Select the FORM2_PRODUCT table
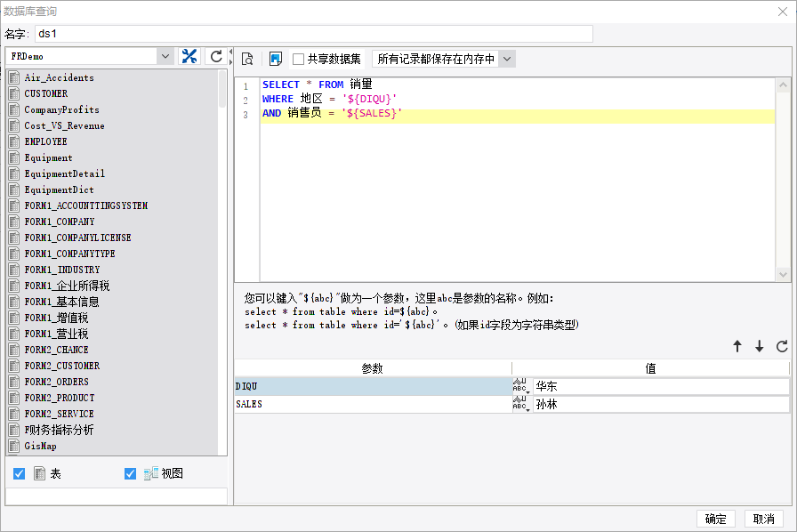 (60, 399)
